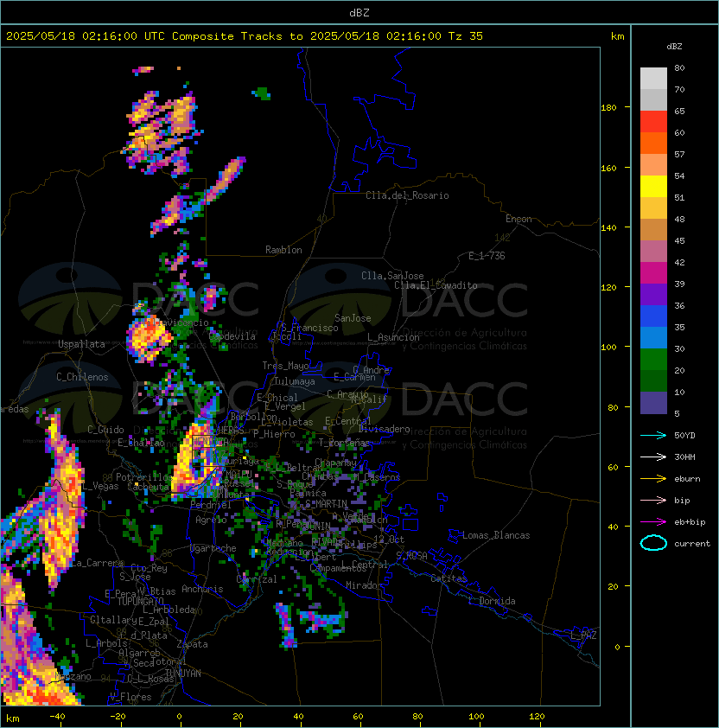Click the Tres_Mayo place label
Viewport: 719px width, 728px height.
tap(285, 366)
